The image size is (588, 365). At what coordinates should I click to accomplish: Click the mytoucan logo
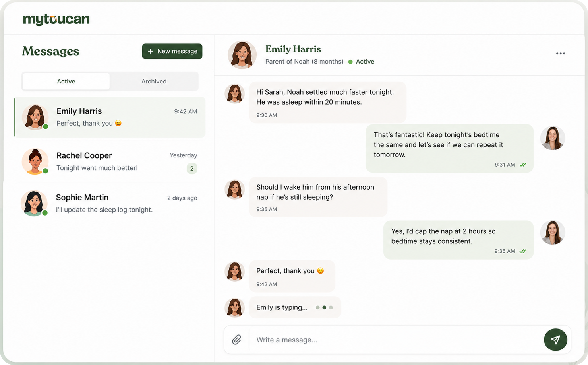pos(56,19)
